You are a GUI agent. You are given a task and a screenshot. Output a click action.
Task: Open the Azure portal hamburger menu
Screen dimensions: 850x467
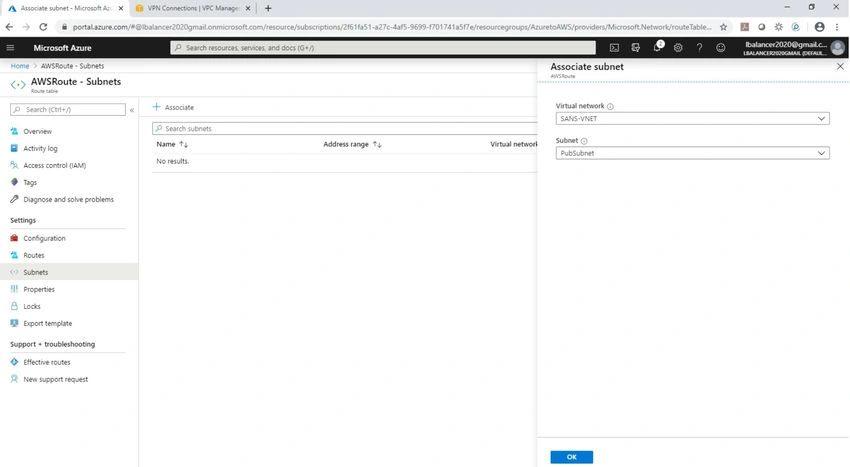coord(10,48)
